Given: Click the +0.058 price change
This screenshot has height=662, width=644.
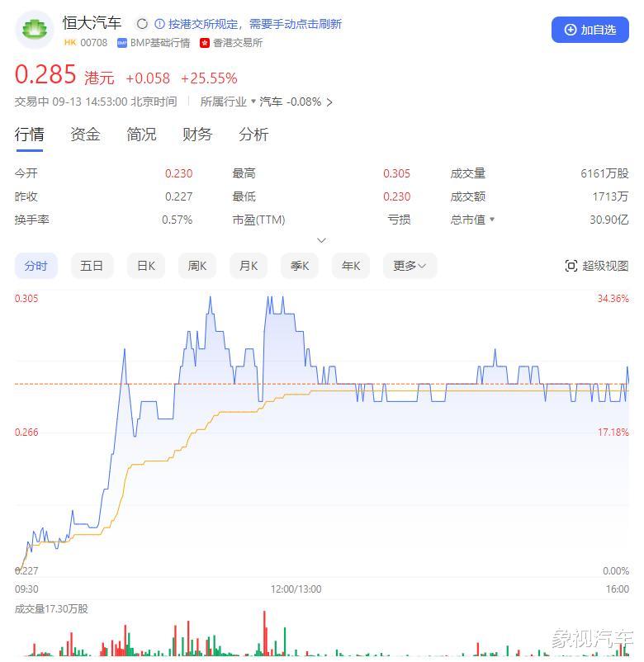Looking at the screenshot, I should click(148, 78).
